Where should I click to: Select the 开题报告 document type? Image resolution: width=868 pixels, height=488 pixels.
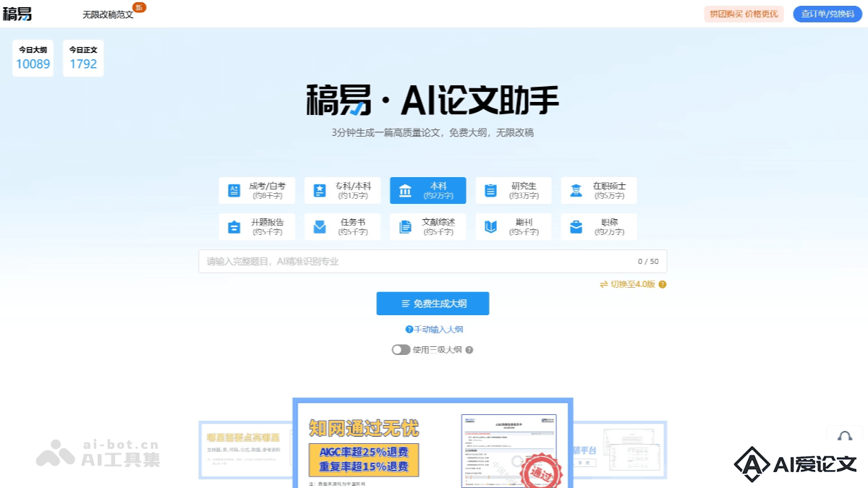257,226
